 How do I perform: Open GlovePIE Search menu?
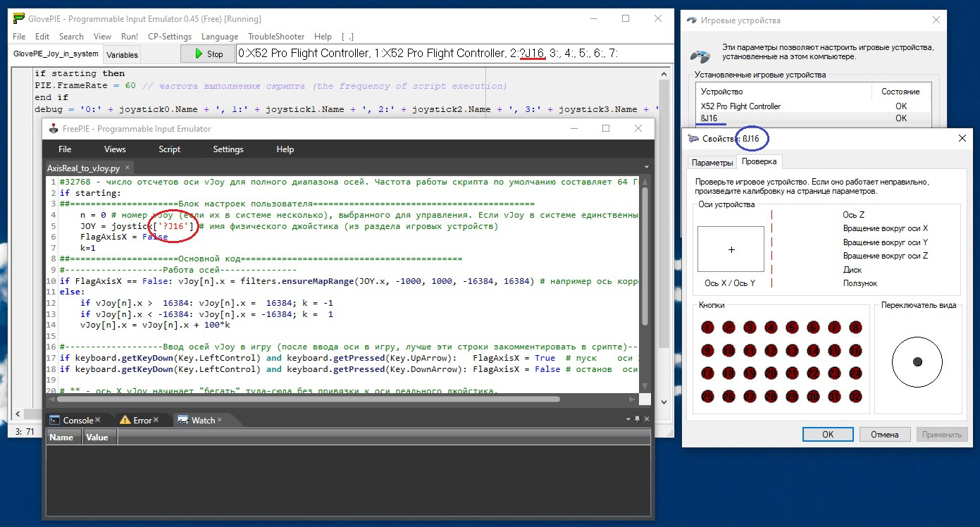[x=71, y=37]
